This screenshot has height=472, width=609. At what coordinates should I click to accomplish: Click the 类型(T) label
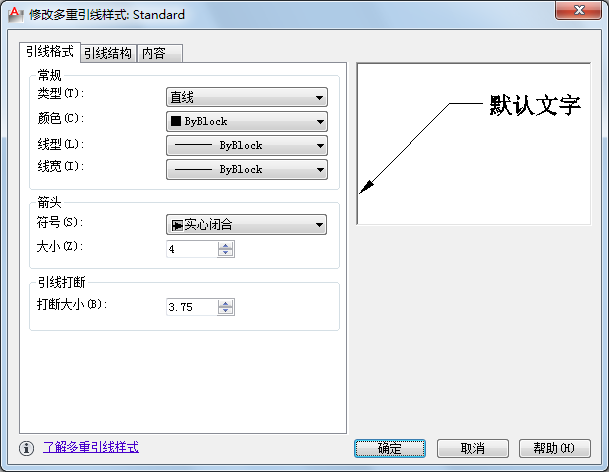[x=61, y=93]
